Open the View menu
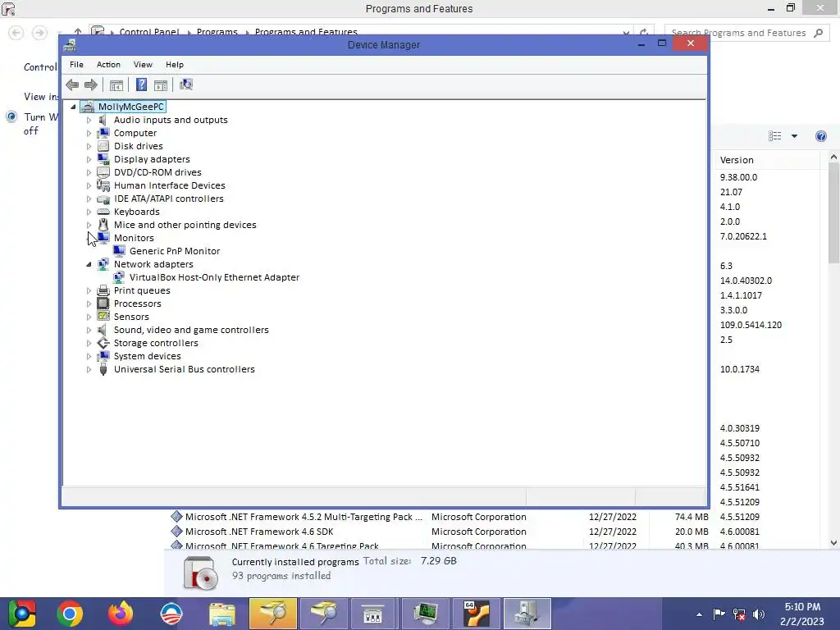The image size is (840, 630). click(x=143, y=64)
